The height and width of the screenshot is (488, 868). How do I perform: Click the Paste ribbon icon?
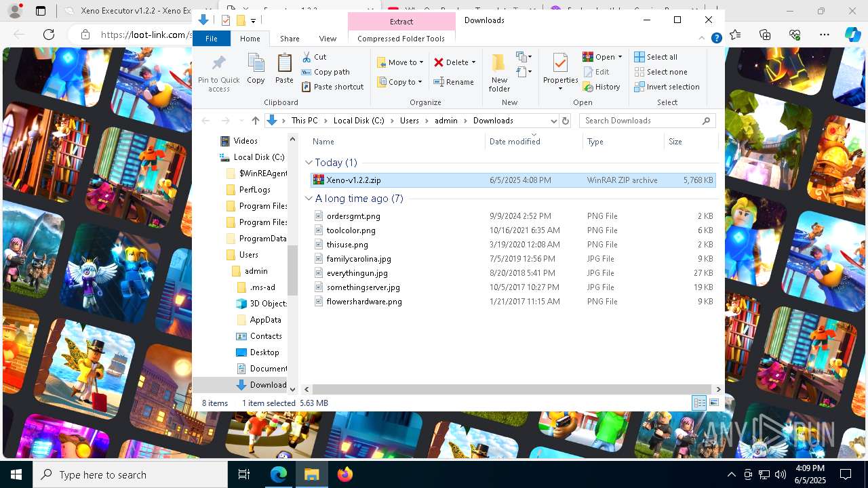(284, 68)
